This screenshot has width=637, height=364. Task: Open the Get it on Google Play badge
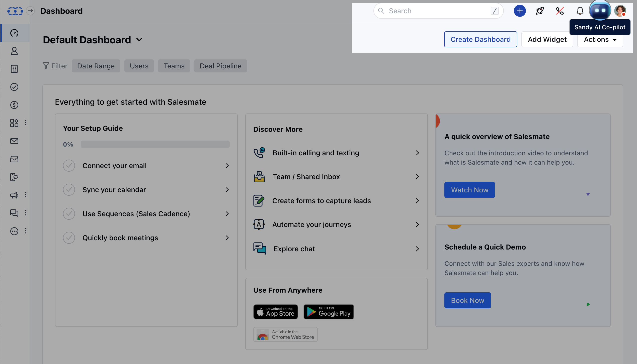click(x=329, y=312)
